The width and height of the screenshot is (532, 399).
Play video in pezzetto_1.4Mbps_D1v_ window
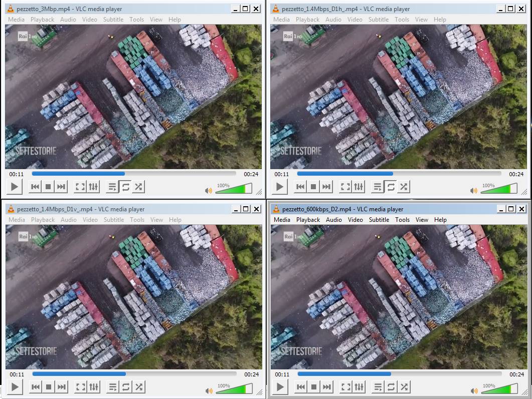pyautogui.click(x=15, y=387)
